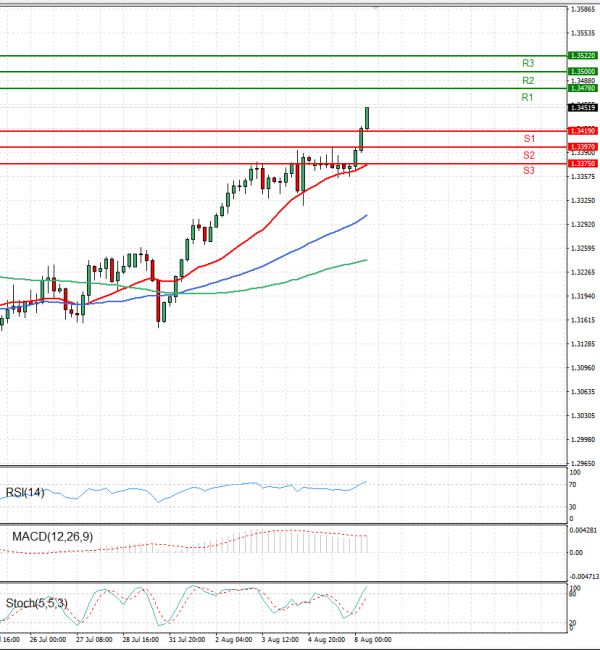Select the R3 resistance label

pos(527,63)
